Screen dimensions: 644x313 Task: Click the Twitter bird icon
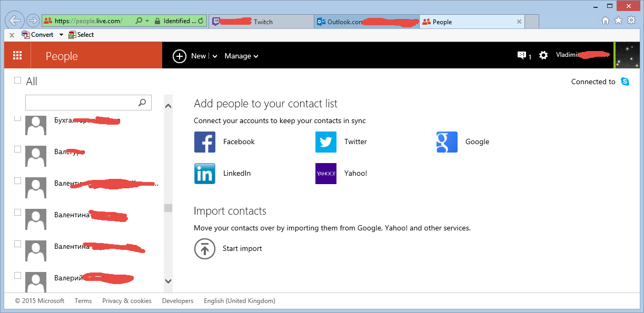[326, 142]
